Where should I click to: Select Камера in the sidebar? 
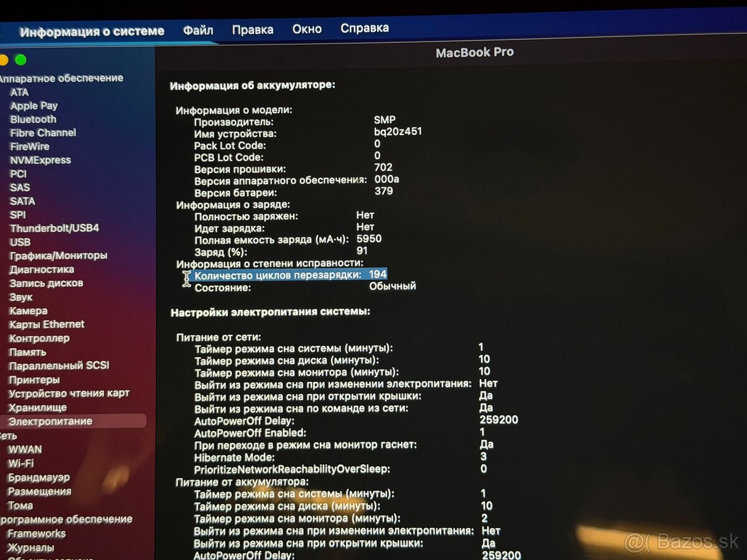28,310
